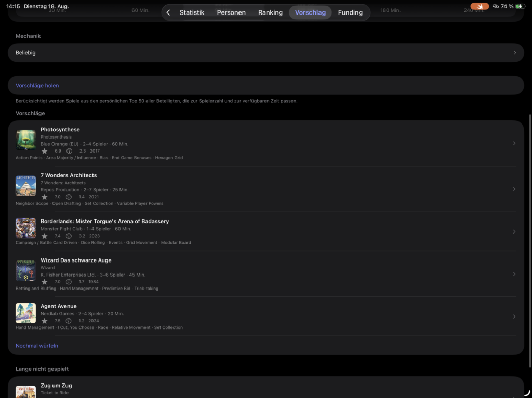Viewport: 532px width, 398px height.
Task: Open details chevron for Agent Avenue
Action: (514, 317)
